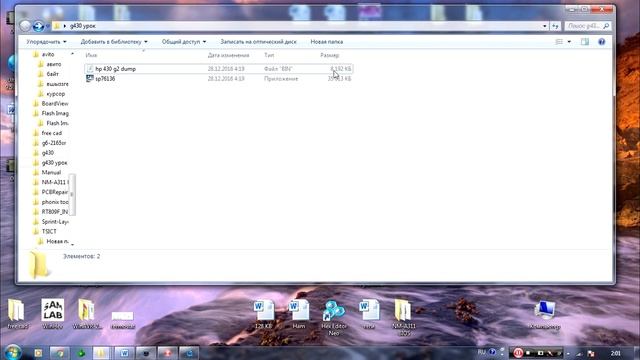This screenshot has height=360, width=640.
Task: Open address bar history dropdown arrow
Action: [544, 26]
